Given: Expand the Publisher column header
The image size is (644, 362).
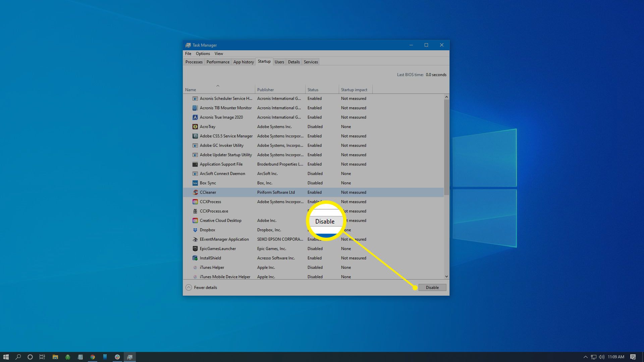Looking at the screenshot, I should 306,90.
